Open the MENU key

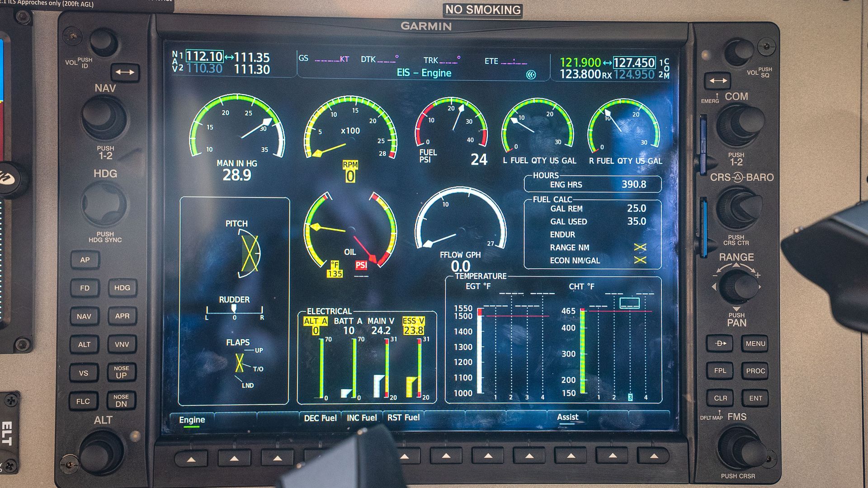pyautogui.click(x=755, y=343)
